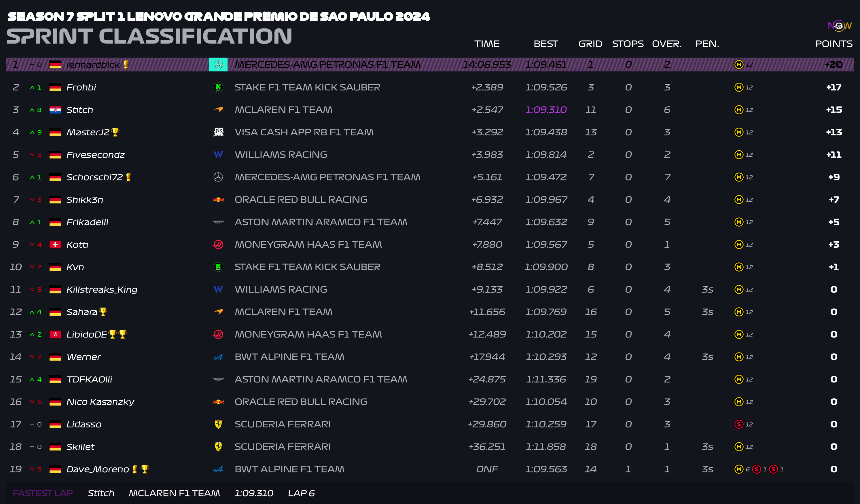The image size is (860, 504).
Task: Click the STOPS column header
Action: click(x=628, y=44)
